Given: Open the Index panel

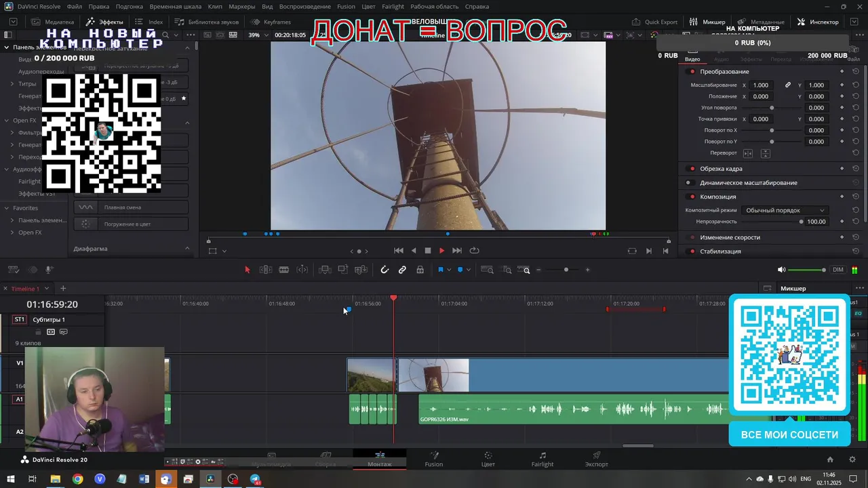Looking at the screenshot, I should click(149, 22).
